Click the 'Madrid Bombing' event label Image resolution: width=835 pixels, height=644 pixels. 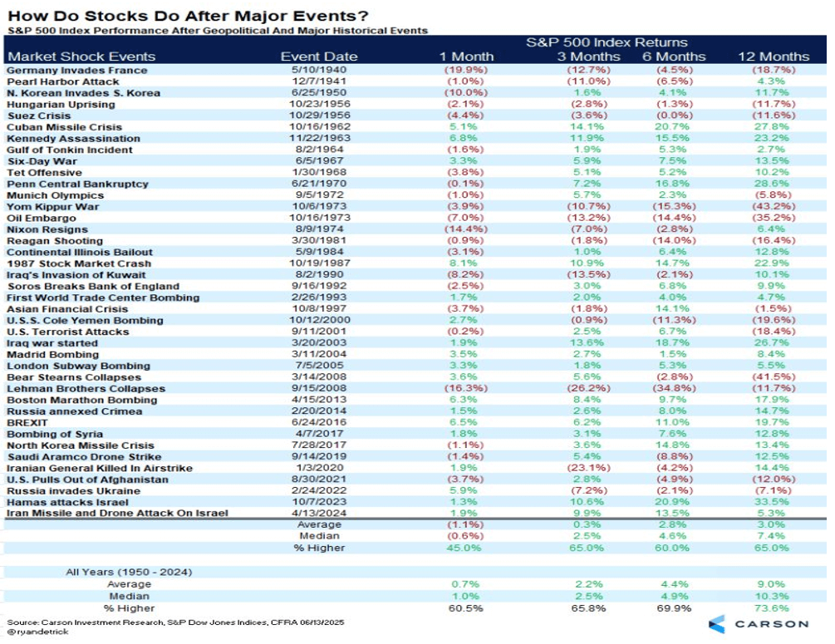(x=52, y=355)
